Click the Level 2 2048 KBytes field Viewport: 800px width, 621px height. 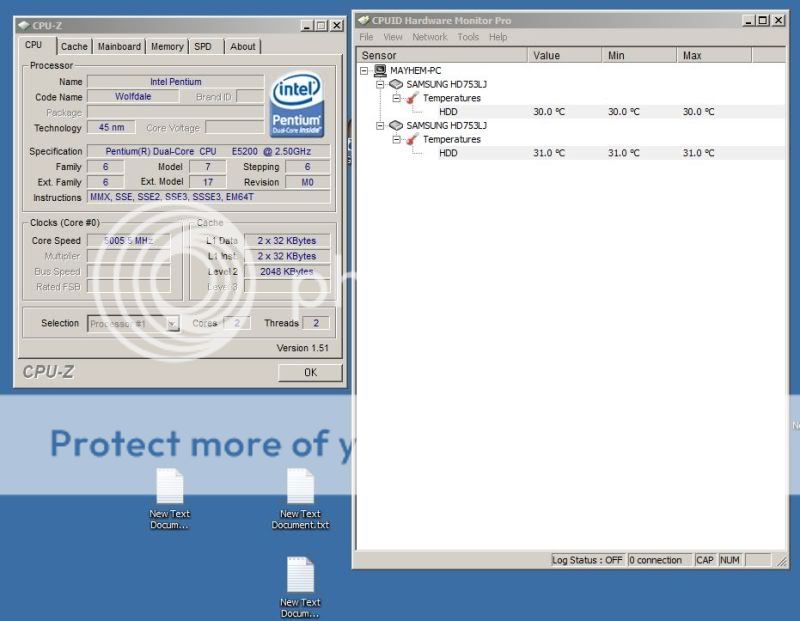click(x=287, y=271)
